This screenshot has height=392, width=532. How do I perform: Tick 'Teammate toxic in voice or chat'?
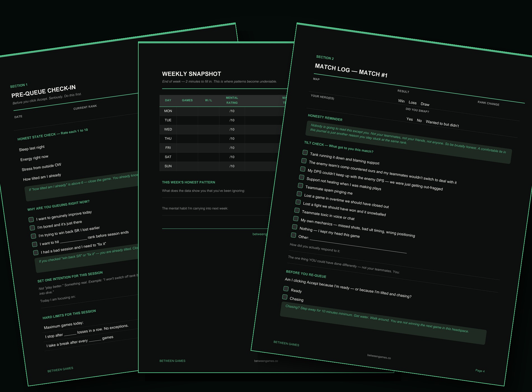pyautogui.click(x=297, y=210)
